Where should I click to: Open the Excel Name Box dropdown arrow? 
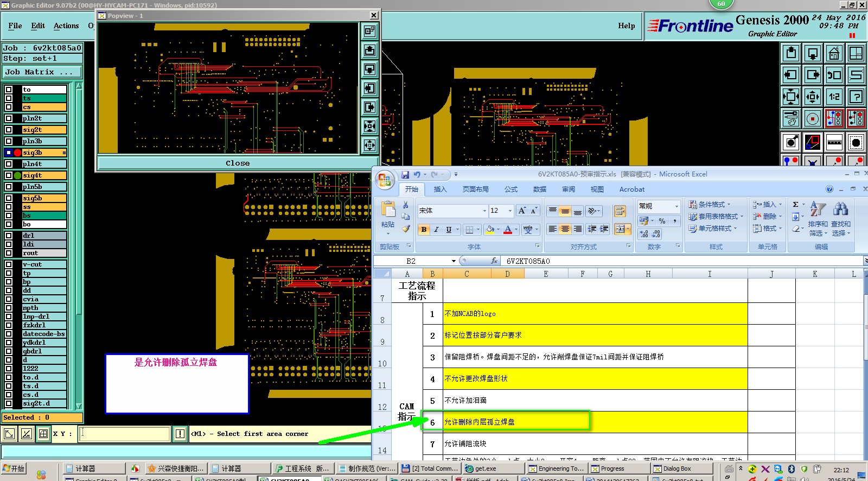click(454, 261)
